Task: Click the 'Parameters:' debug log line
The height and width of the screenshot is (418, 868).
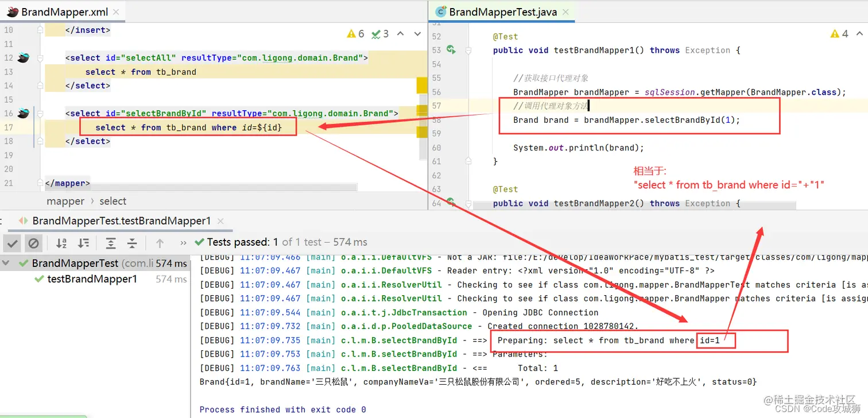Action: coord(373,354)
